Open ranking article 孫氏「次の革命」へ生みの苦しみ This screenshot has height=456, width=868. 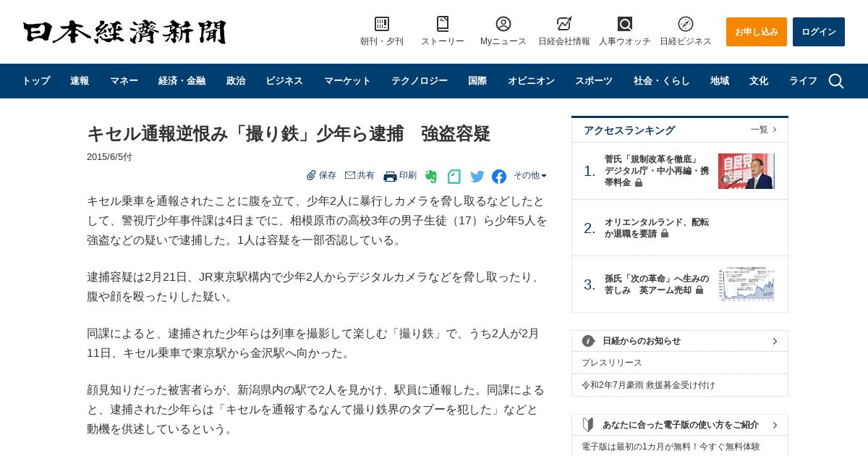coord(657,284)
